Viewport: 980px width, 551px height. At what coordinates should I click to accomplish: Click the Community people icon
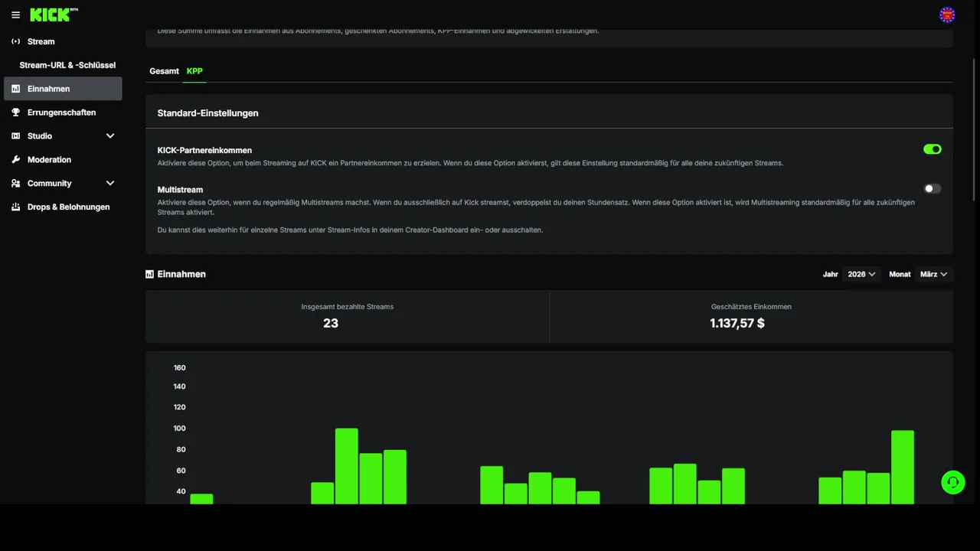[16, 184]
